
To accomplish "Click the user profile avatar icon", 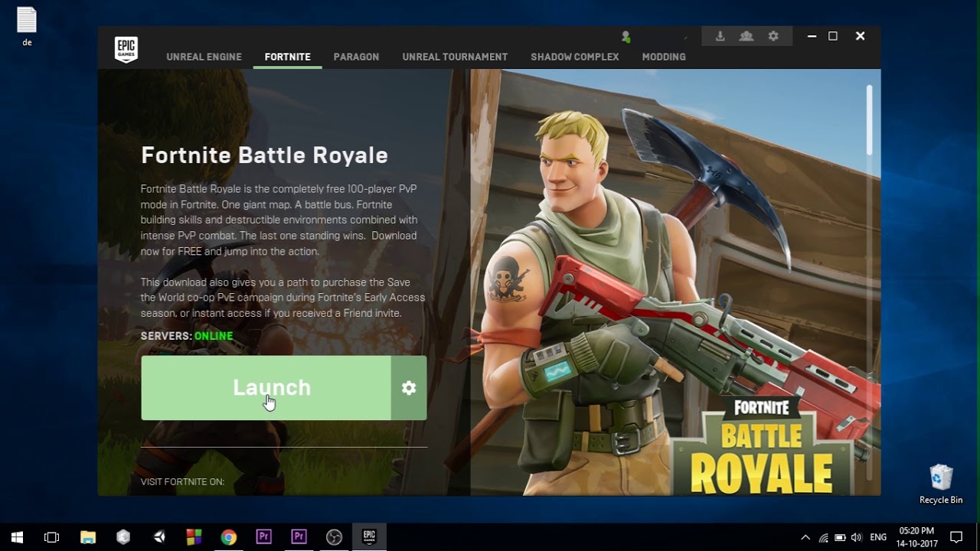I will point(626,37).
